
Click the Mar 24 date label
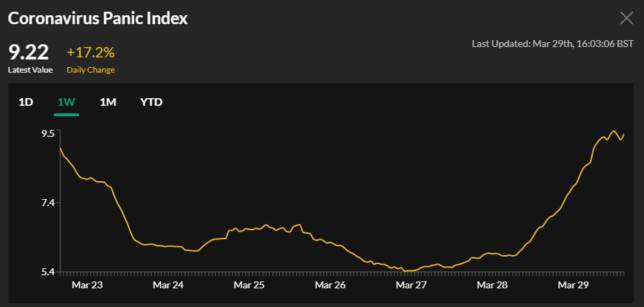tap(168, 285)
